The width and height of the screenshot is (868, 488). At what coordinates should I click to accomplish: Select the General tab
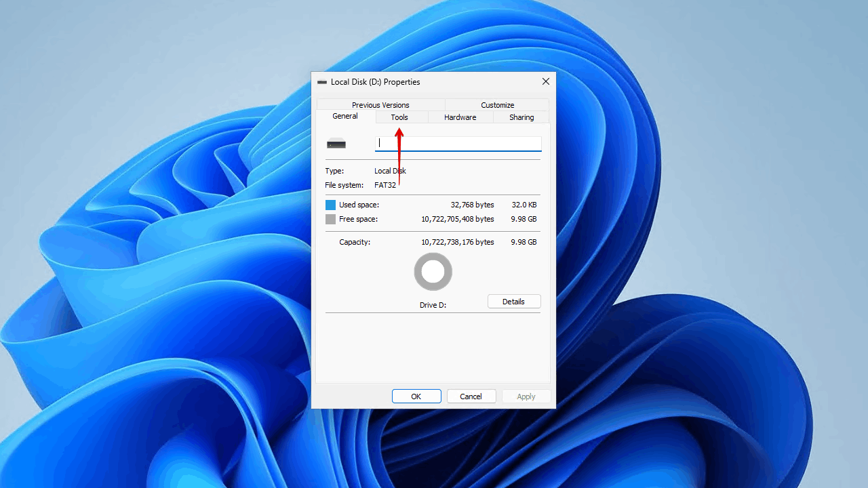coord(345,117)
